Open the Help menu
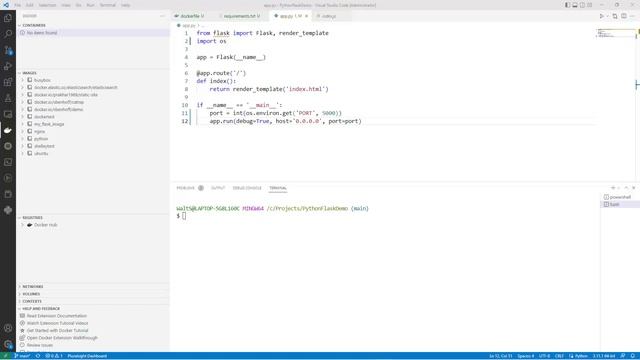The width and height of the screenshot is (640, 360). point(125,5)
